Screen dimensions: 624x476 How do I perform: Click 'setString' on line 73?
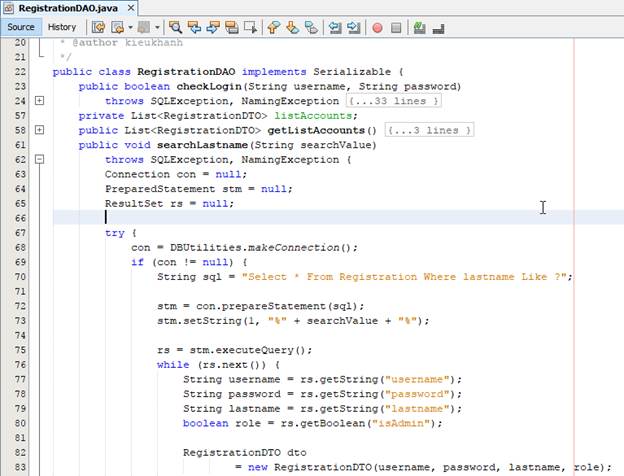tap(212, 321)
